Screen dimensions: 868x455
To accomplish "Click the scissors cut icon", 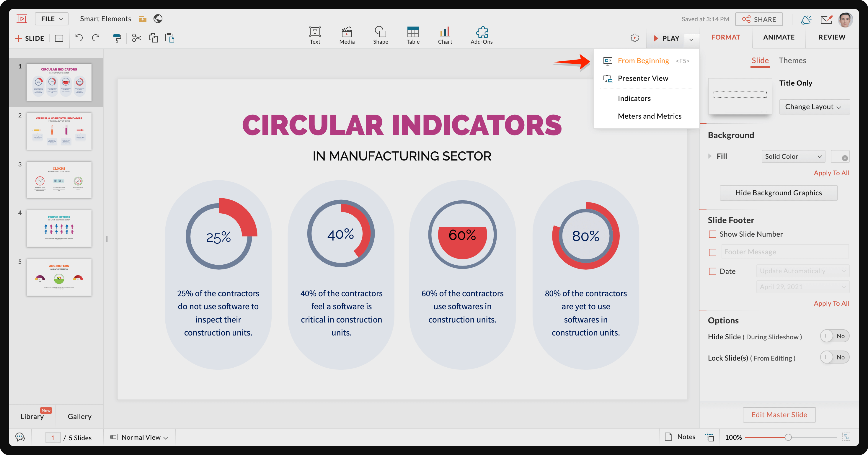I will (x=136, y=38).
